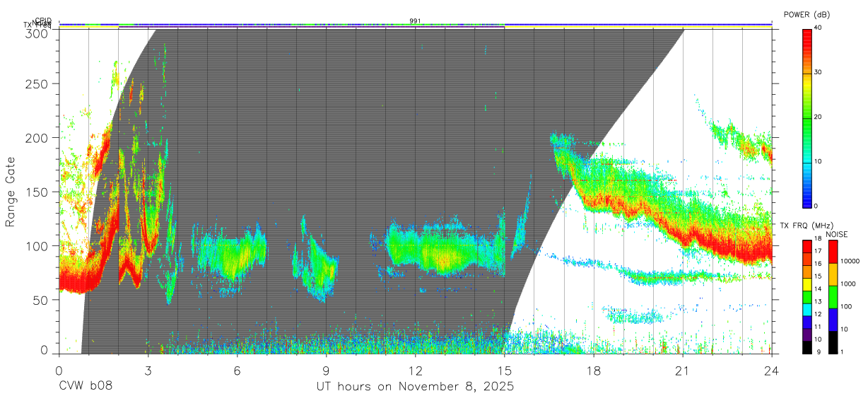This screenshot has width=868, height=401.
Task: Click the 50 tick label on Range Gate axis
Action: pyautogui.click(x=40, y=300)
